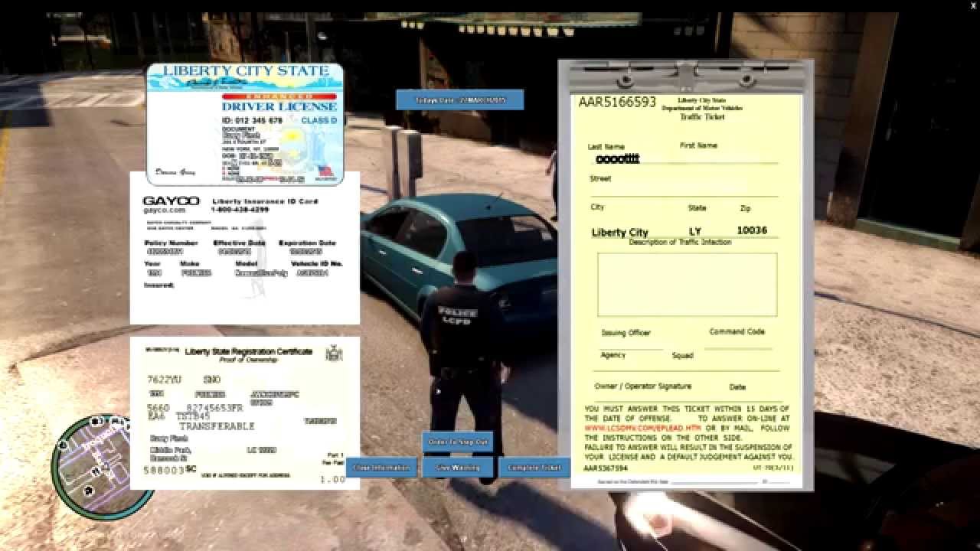The width and height of the screenshot is (980, 551).
Task: Close the suspect information panels
Action: pos(383,468)
